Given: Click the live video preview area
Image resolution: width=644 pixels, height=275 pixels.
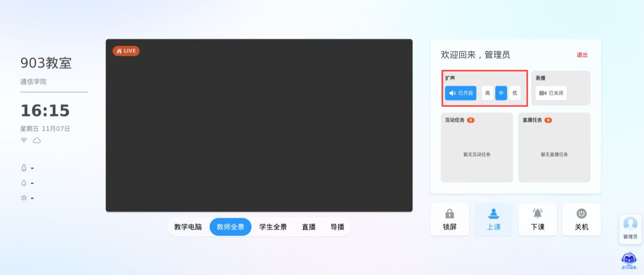Looking at the screenshot, I should coord(259,125).
